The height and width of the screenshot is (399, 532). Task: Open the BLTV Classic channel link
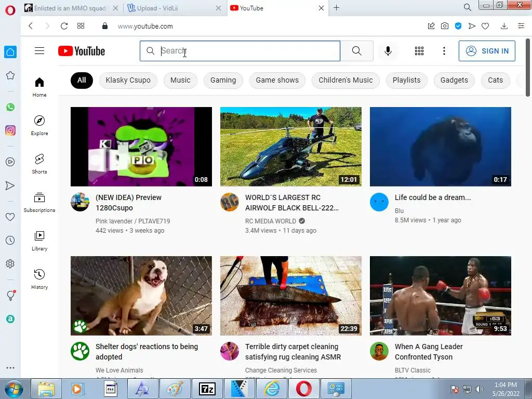(413, 370)
